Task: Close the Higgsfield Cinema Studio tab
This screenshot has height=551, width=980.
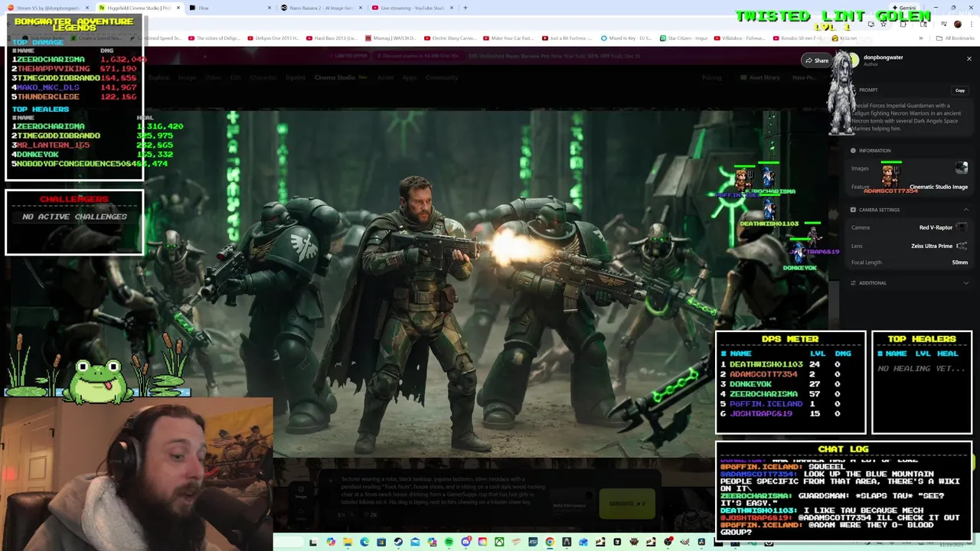Action: pyautogui.click(x=178, y=8)
